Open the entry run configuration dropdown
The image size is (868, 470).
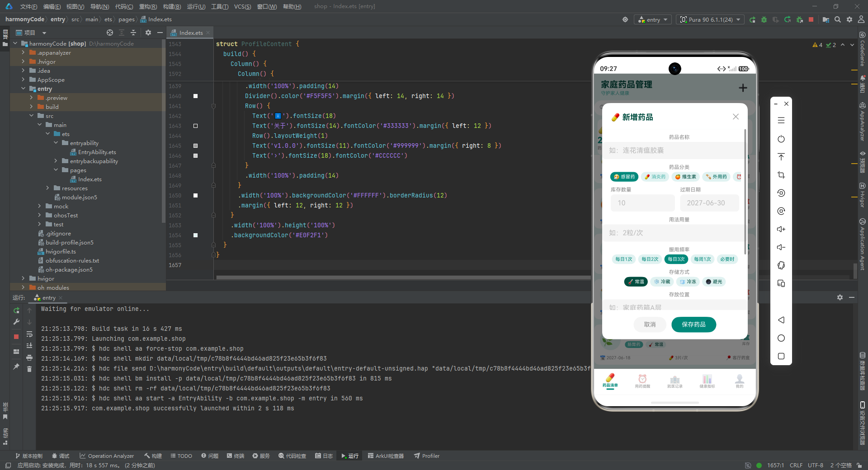pos(653,19)
